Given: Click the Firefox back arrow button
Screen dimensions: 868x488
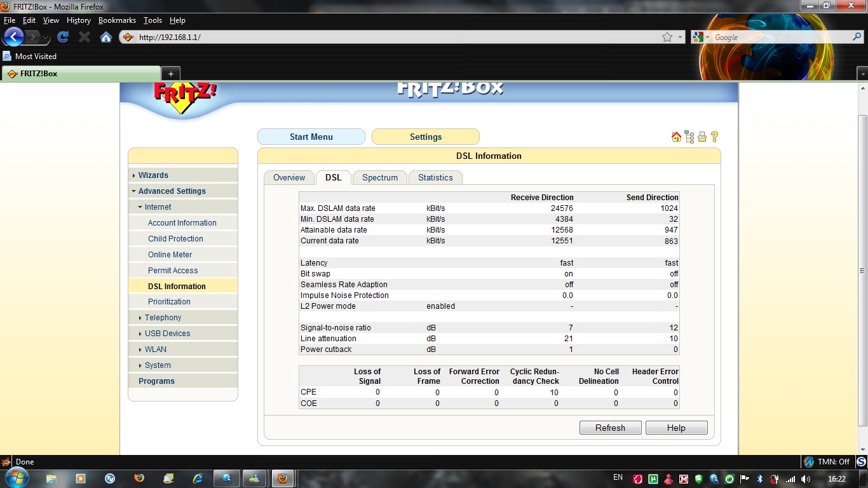Looking at the screenshot, I should point(14,37).
